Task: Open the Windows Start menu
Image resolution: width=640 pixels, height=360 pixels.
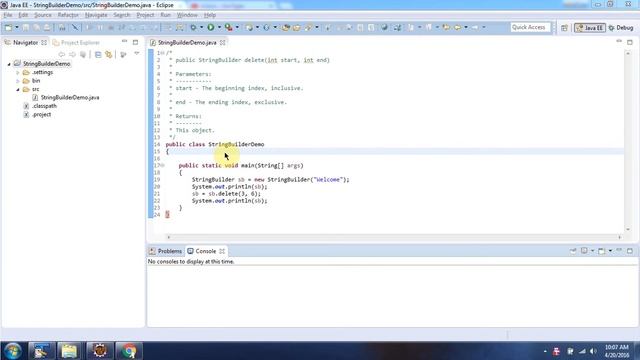Action: point(12,351)
